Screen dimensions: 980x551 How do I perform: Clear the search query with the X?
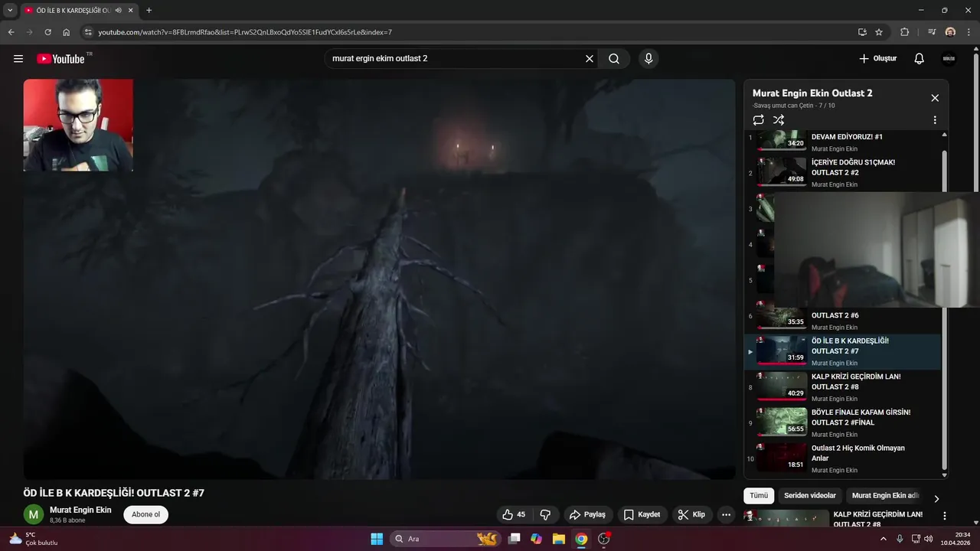[590, 59]
